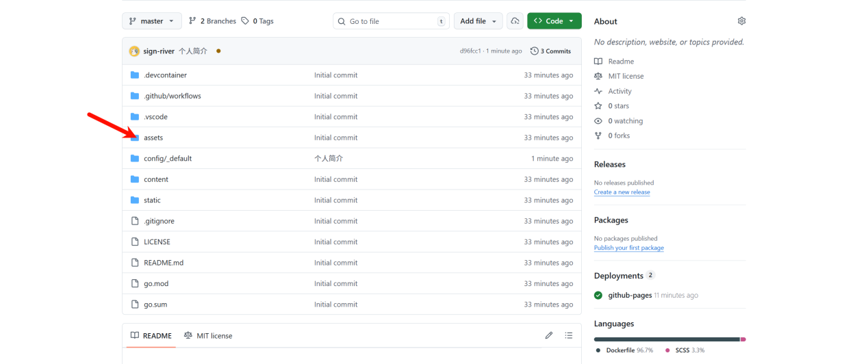Open the d96fcc1 commit hash
The width and height of the screenshot is (868, 364).
[x=470, y=51]
